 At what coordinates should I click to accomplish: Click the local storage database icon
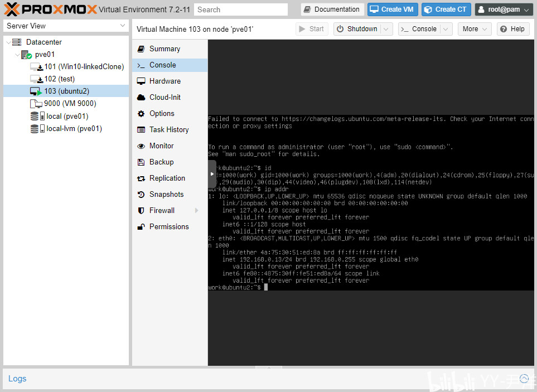pyautogui.click(x=34, y=116)
